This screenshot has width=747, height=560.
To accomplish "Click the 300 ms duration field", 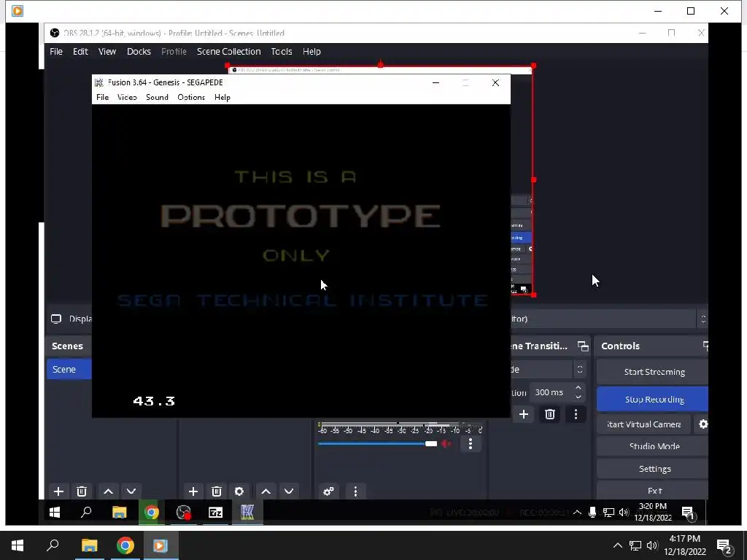I will 551,392.
